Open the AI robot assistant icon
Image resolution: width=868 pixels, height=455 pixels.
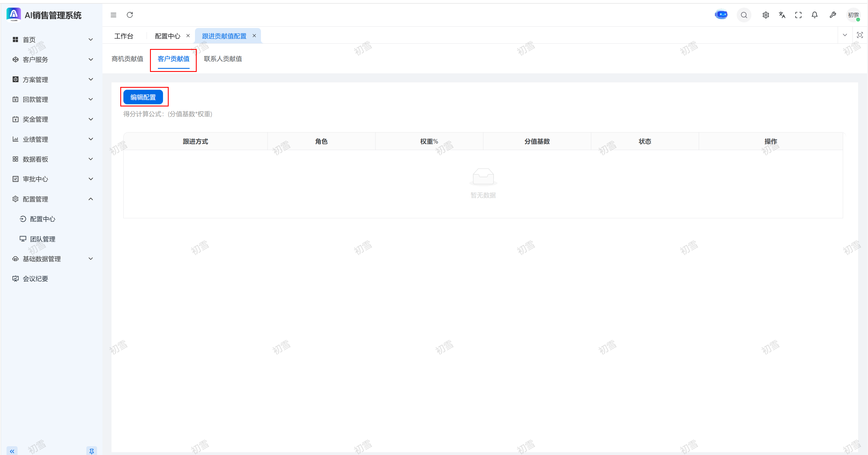[721, 15]
